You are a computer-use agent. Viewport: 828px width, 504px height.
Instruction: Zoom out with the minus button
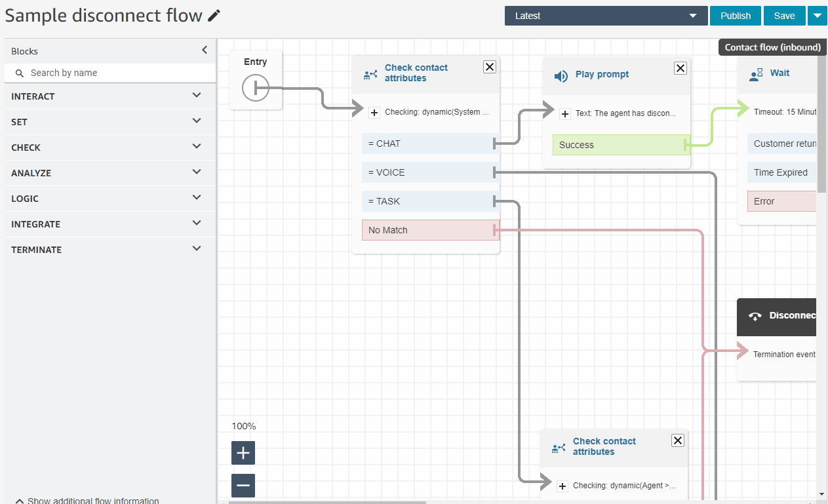tap(243, 486)
